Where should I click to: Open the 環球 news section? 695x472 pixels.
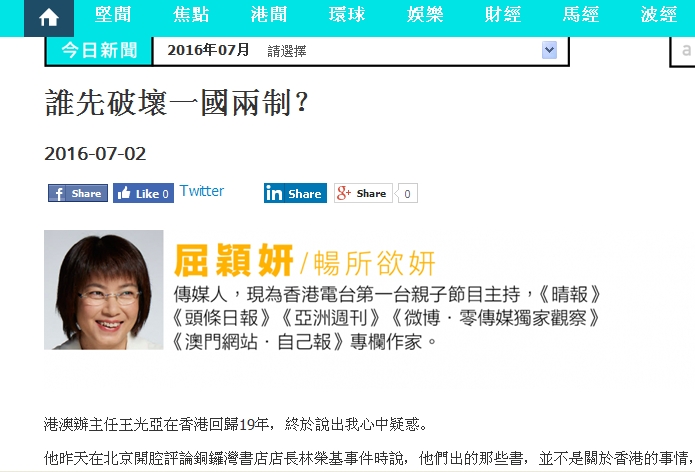pyautogui.click(x=347, y=15)
